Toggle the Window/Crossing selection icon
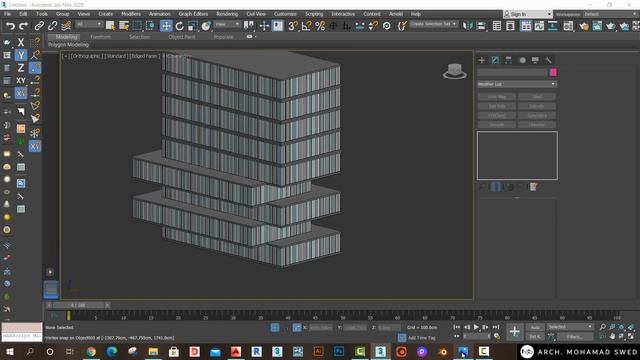 click(151, 26)
